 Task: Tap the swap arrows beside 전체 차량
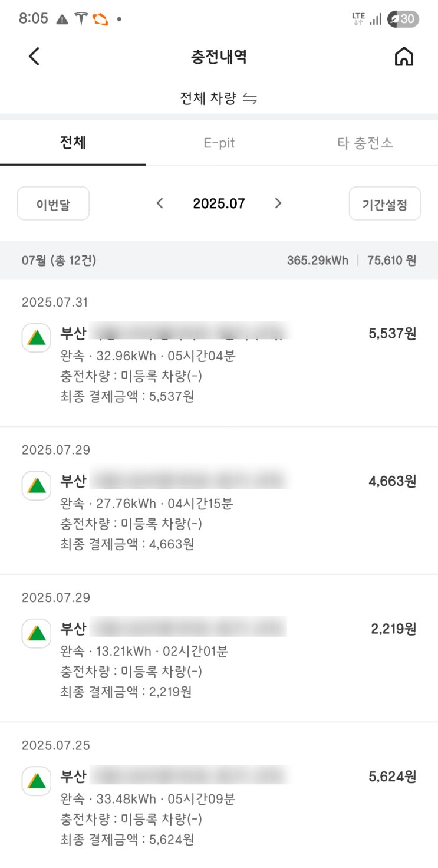[x=250, y=98]
